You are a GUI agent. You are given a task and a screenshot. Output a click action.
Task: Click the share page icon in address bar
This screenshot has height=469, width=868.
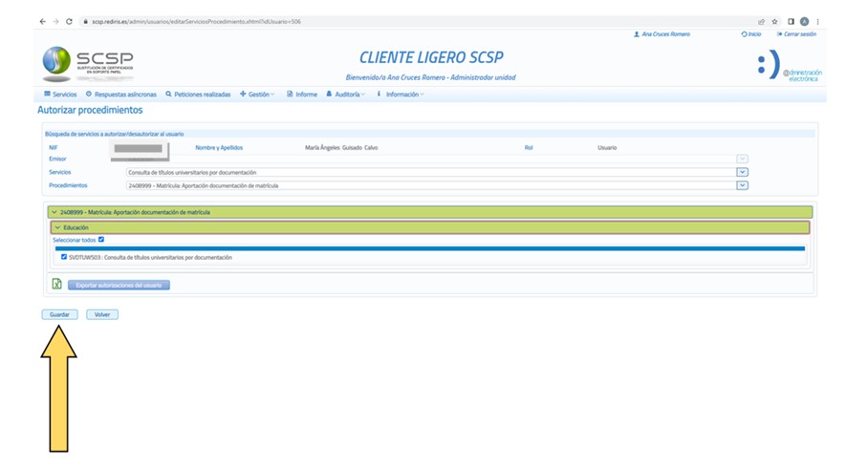coord(761,22)
